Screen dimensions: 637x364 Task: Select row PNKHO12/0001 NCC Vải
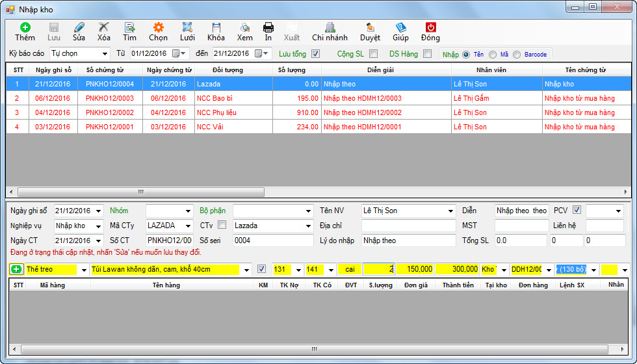(318, 127)
